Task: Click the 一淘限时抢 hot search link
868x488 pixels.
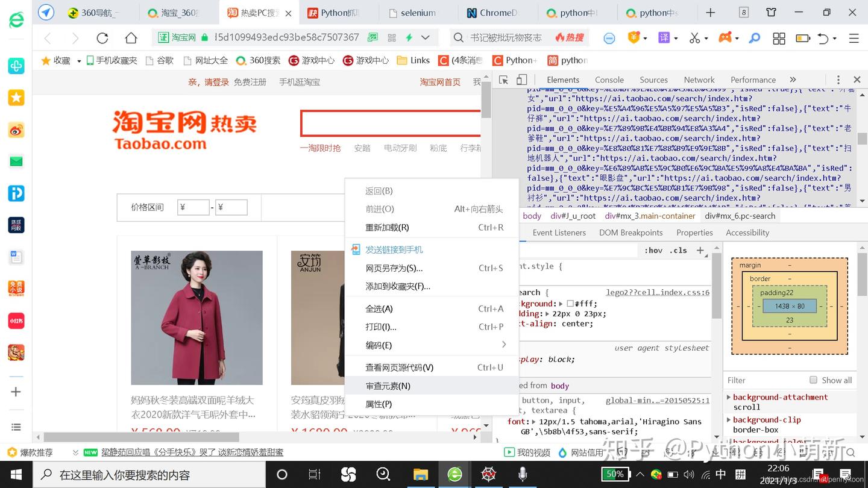Action: [320, 148]
